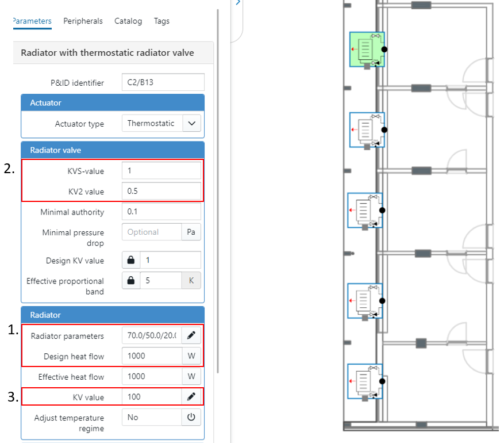Screen dimensions: 504x443
Task: Unlock the Effective proportional band lock
Action: pyautogui.click(x=131, y=281)
